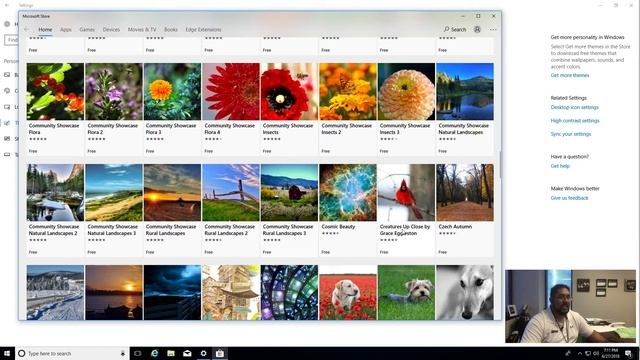This screenshot has height=360, width=640.
Task: Click 'Creatures Up Close by Grace Eggleston' title
Action: [404, 230]
